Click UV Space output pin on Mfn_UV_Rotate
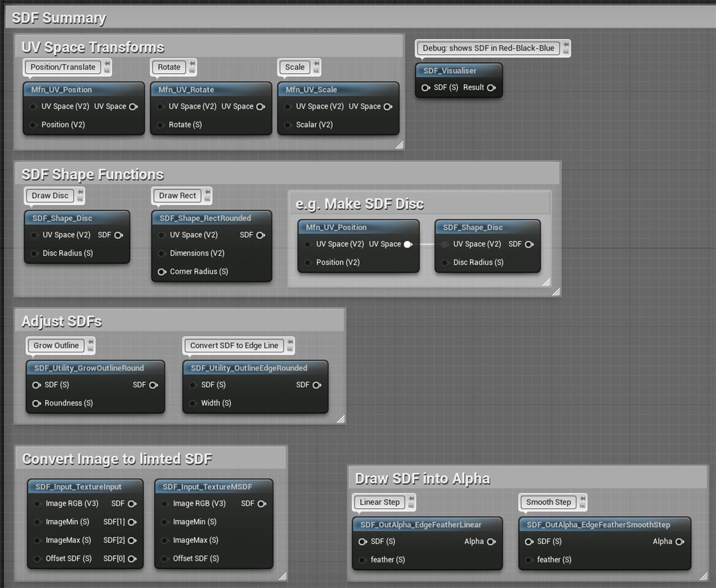Viewport: 716px width, 588px height. 261,107
